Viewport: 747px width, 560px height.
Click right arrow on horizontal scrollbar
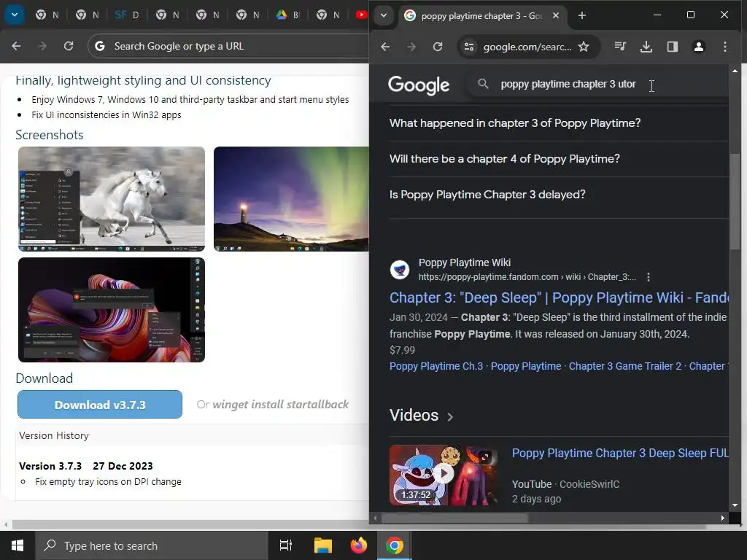(x=723, y=518)
